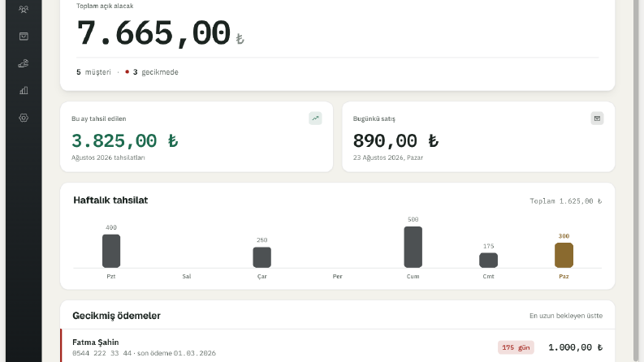Click '23 Ağustos 2026, Pazar' date text

pos(388,157)
